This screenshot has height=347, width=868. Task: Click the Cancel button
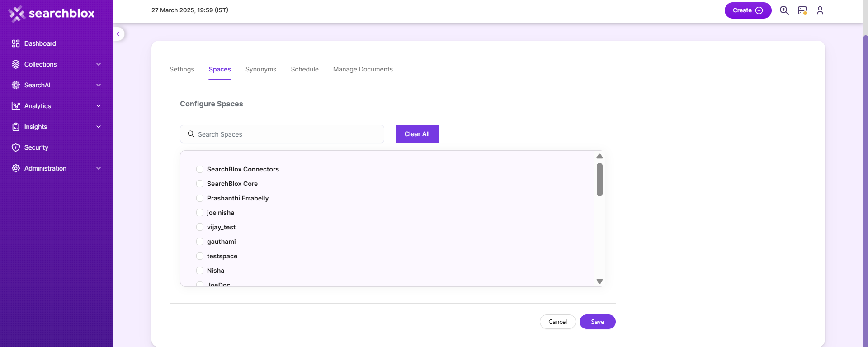point(558,322)
